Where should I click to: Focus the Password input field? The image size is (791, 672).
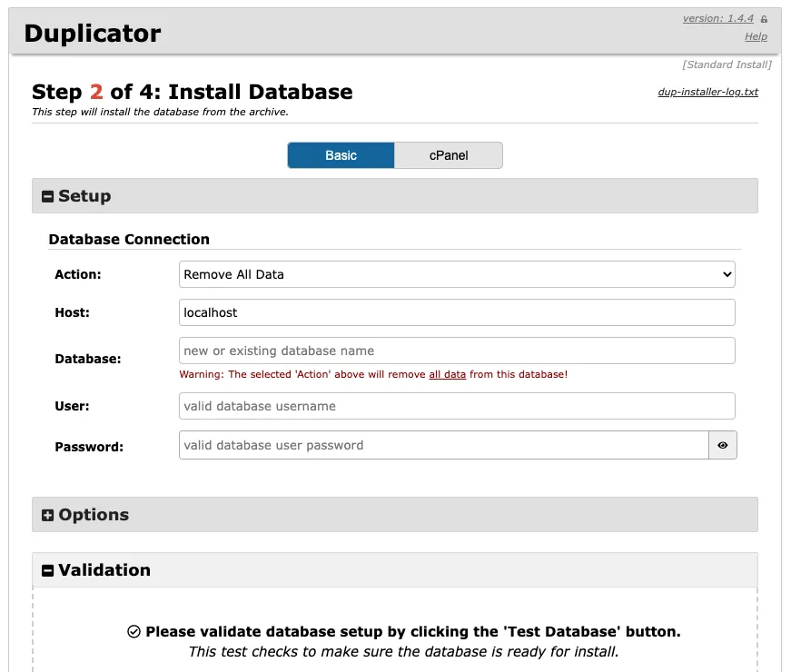tap(444, 445)
